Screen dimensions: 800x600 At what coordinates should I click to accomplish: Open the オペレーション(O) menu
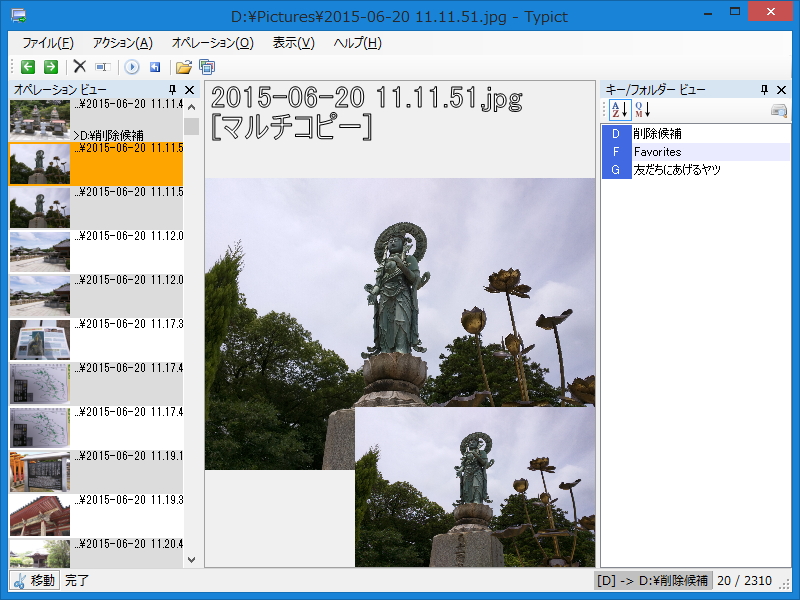pos(212,43)
